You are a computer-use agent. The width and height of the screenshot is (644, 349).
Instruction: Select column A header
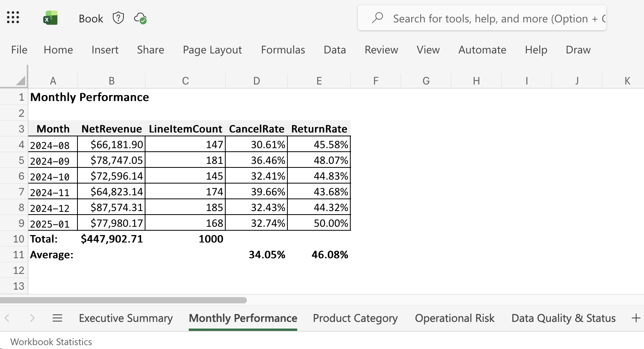(53, 81)
